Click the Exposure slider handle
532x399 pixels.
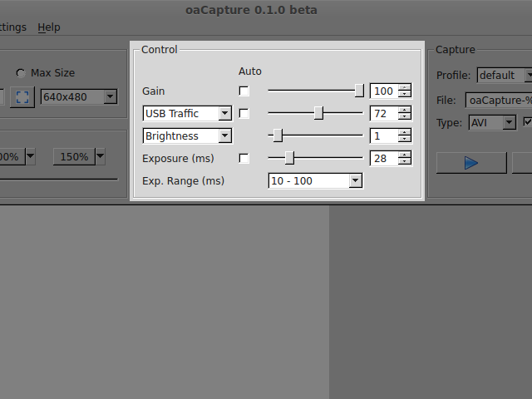[x=289, y=159]
